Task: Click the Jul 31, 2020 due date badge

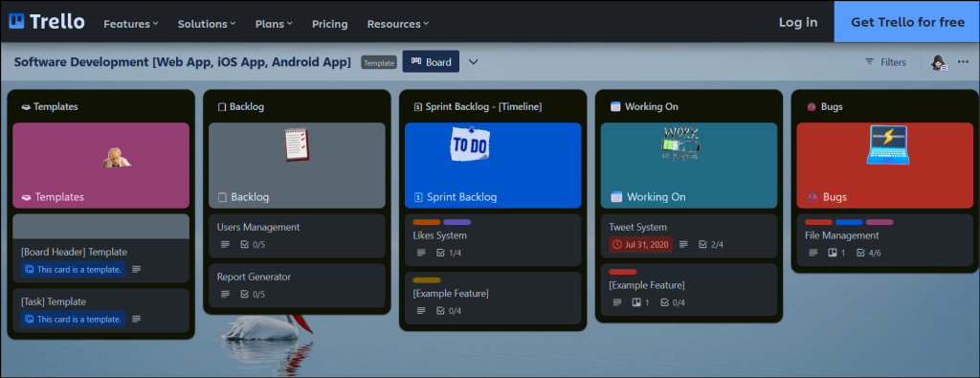Action: coord(640,244)
